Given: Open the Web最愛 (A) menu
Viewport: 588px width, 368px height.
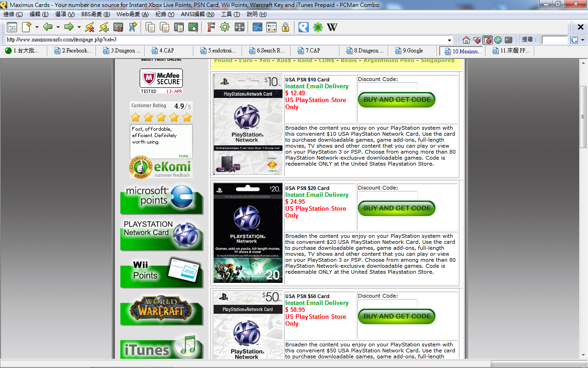Looking at the screenshot, I should point(132,14).
